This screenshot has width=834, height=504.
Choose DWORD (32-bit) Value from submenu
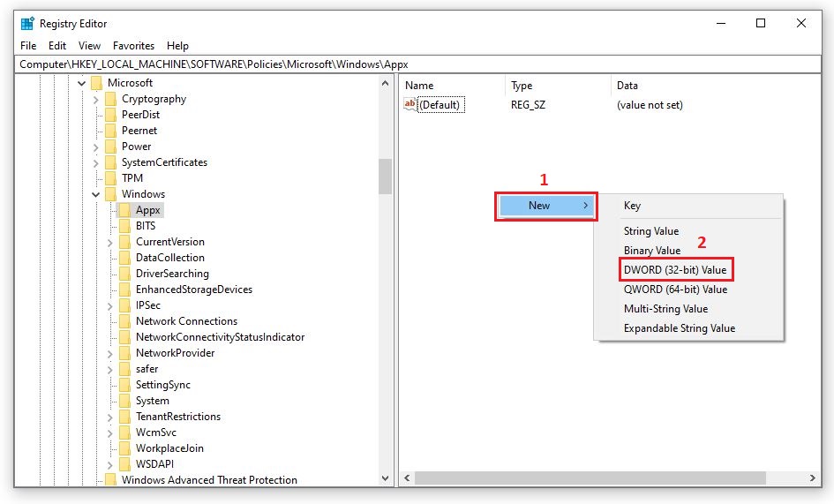(675, 270)
